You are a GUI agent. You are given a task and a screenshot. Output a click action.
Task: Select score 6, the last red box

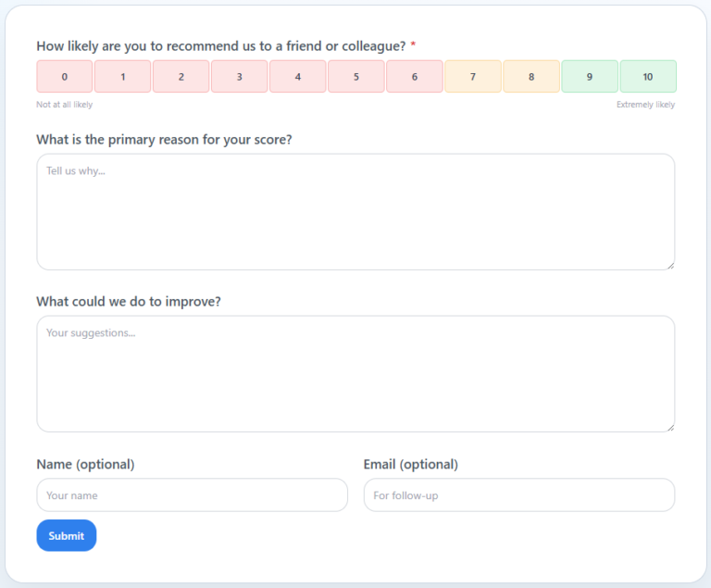[x=415, y=76]
